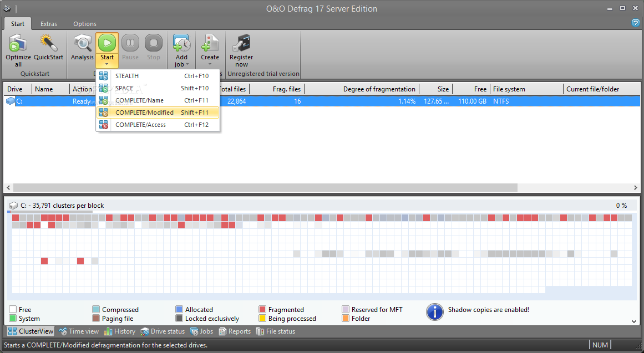The height and width of the screenshot is (353, 644).
Task: Switch to the Options ribbon tab
Action: [x=85, y=24]
